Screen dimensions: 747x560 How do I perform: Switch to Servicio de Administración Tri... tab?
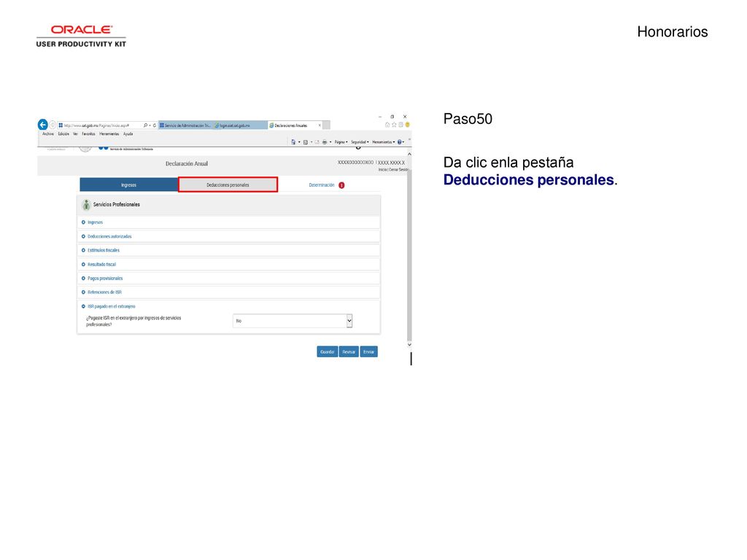click(185, 125)
